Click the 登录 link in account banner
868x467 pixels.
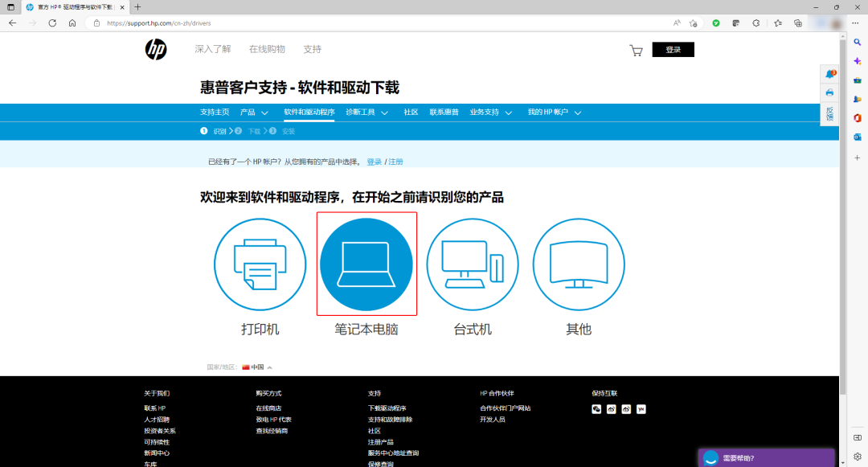[x=375, y=162]
